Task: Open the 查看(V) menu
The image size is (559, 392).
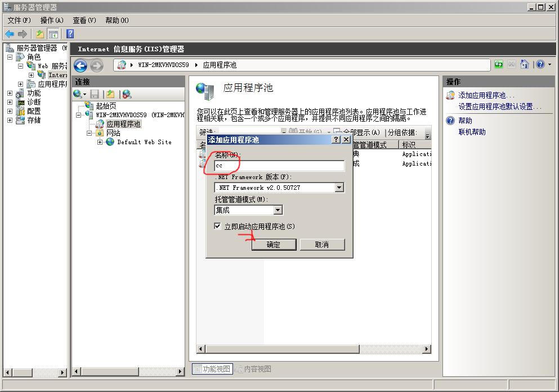Action: click(84, 20)
